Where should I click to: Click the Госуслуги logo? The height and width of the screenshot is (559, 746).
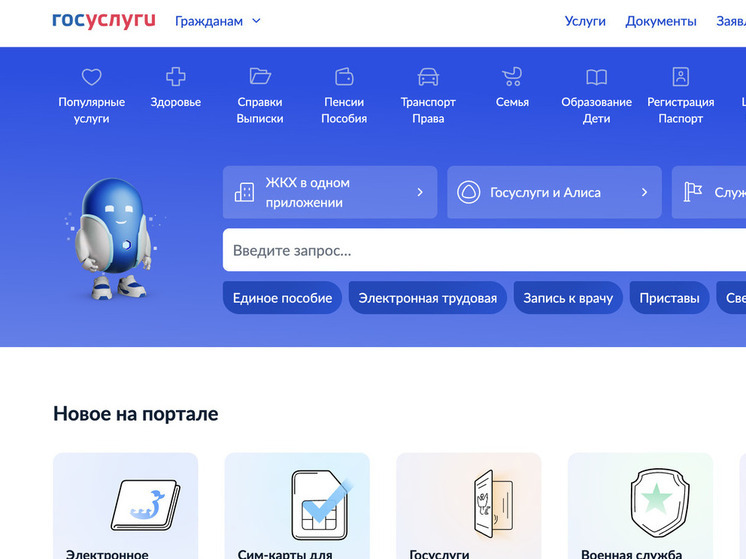click(x=104, y=20)
